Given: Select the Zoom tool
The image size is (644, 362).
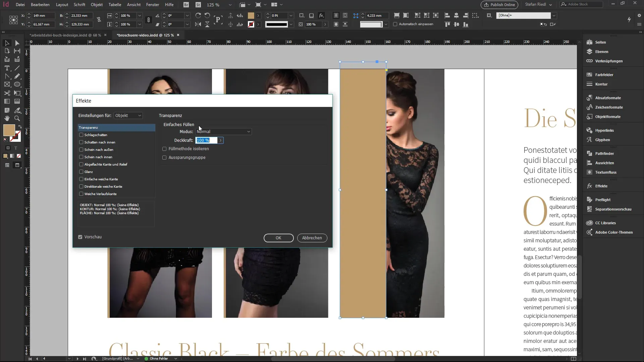Looking at the screenshot, I should (x=17, y=118).
